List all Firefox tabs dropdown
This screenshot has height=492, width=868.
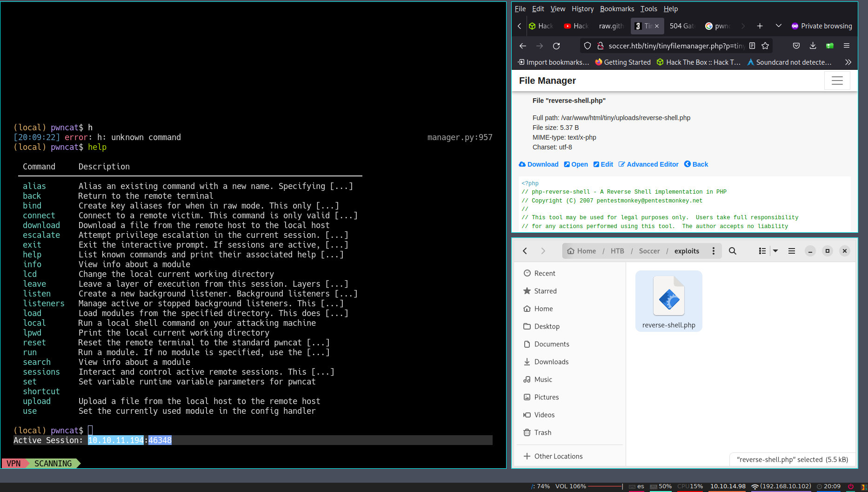pos(779,26)
